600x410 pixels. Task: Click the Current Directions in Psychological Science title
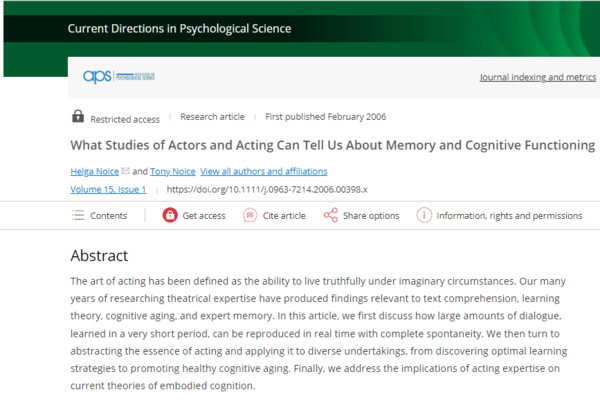tap(179, 28)
